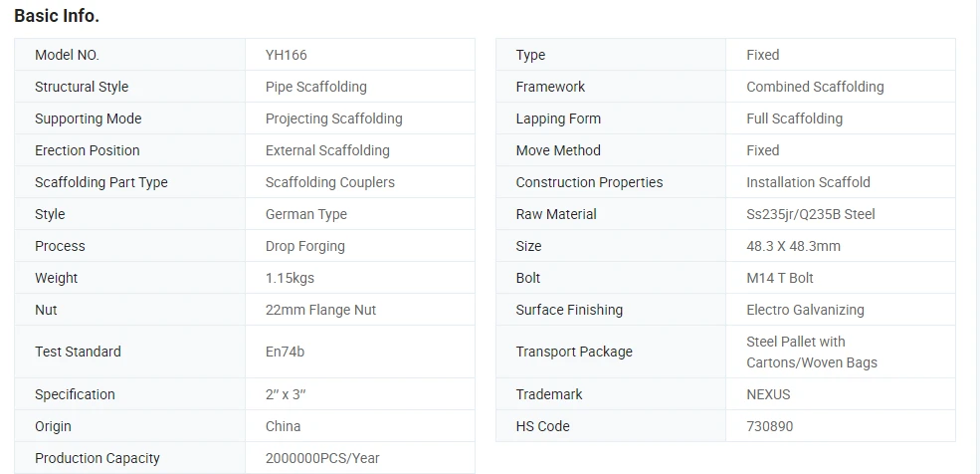Select the En74b test standard value
The image size is (980, 474).
[285, 353]
